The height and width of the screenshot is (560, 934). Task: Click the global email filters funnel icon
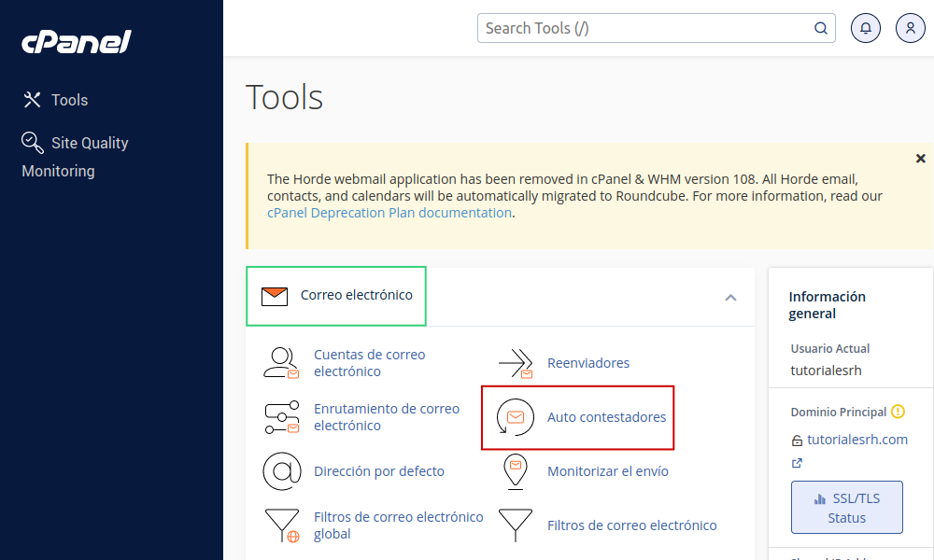pos(280,525)
